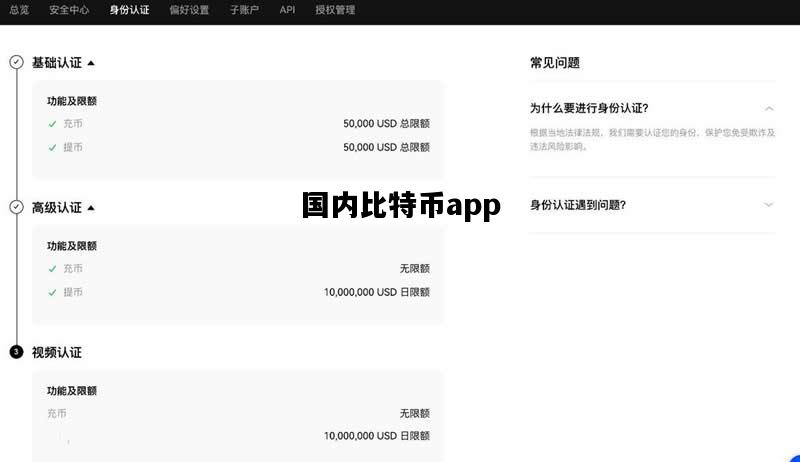Viewport: 800px width, 462px height.
Task: Select 无限额 value under 高级认证
Action: click(x=414, y=268)
